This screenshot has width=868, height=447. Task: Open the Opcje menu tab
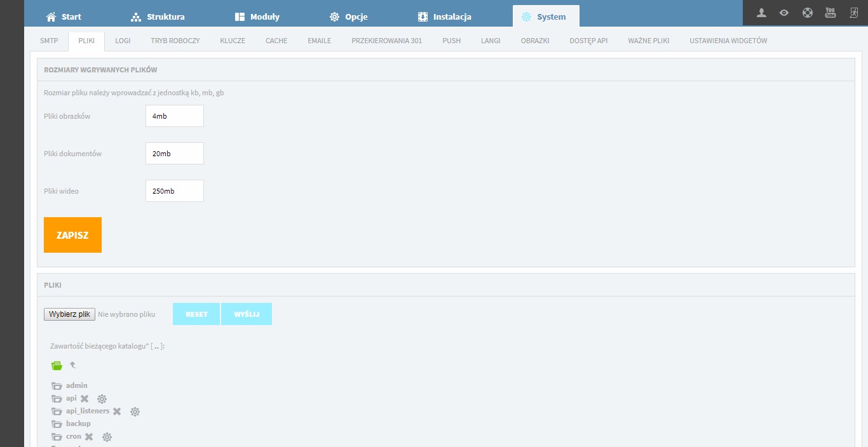pyautogui.click(x=349, y=17)
